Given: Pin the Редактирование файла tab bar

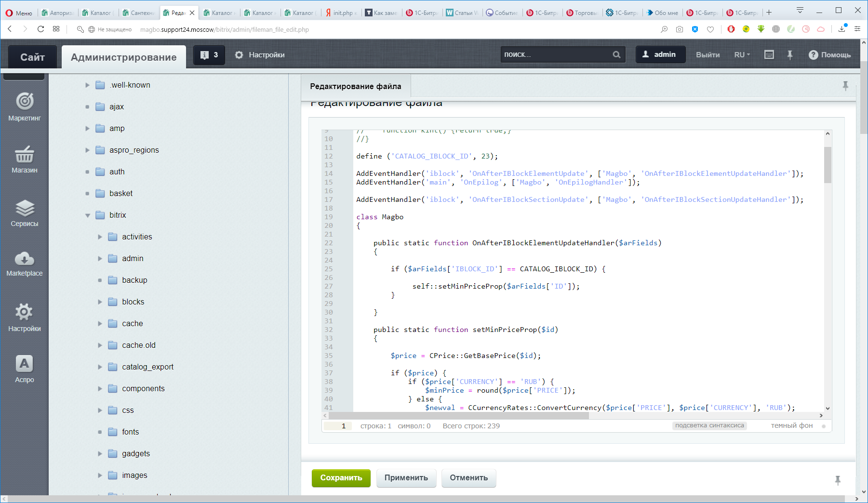Looking at the screenshot, I should pos(845,86).
